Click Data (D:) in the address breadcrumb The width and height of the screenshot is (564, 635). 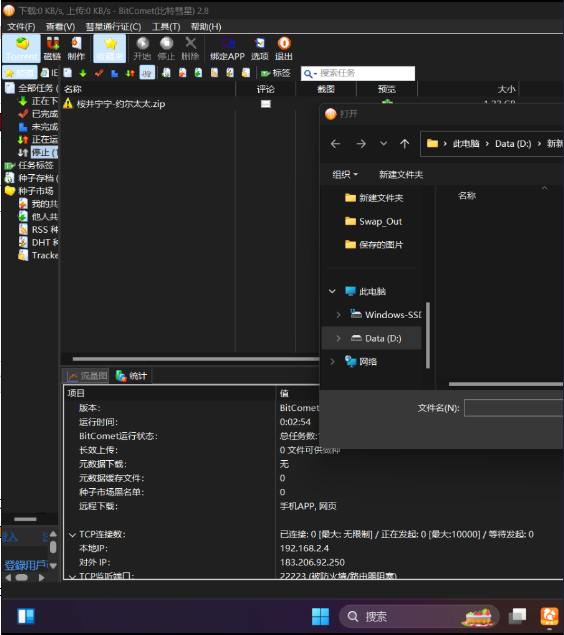(x=513, y=144)
